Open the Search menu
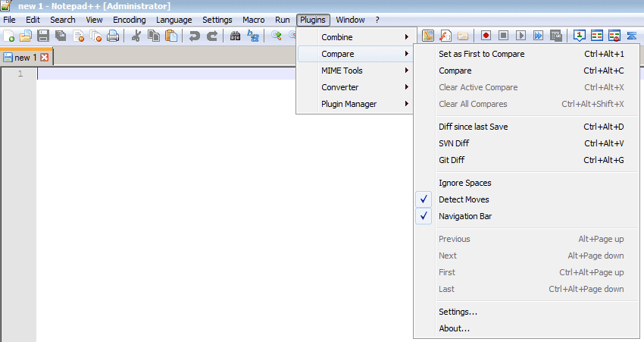The image size is (644, 342). [x=63, y=20]
